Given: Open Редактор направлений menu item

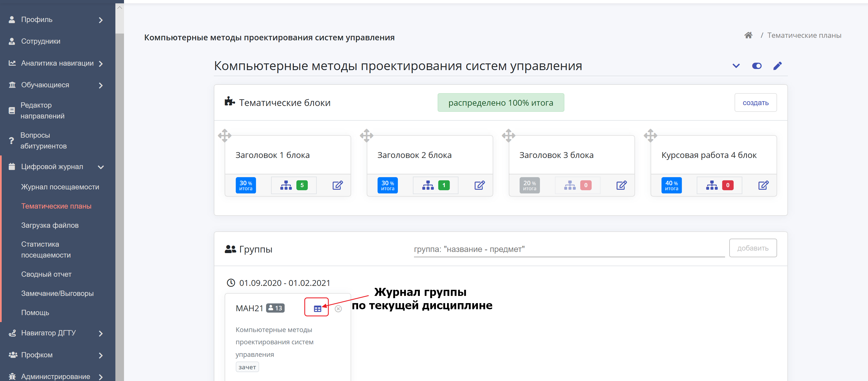Looking at the screenshot, I should pyautogui.click(x=42, y=110).
